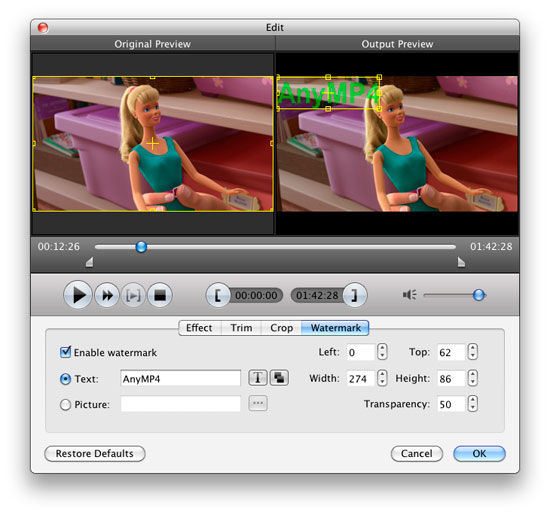Click the Transparency field showing 50
This screenshot has height=515, width=550.
(451, 404)
